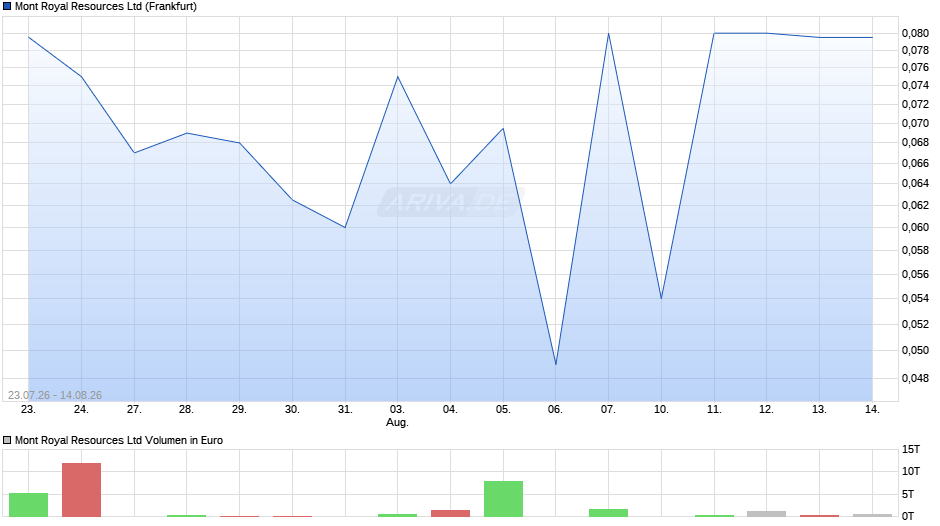
Task: Click the 'Mont Royal Resources Ltd Volumen in Euro' label
Action: point(119,440)
